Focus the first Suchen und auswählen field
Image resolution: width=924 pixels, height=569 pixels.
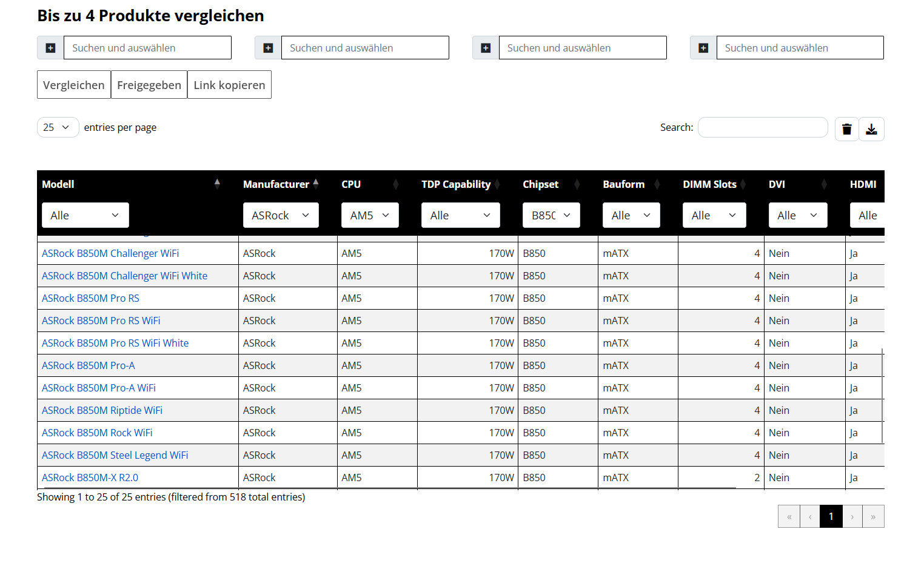pos(147,48)
